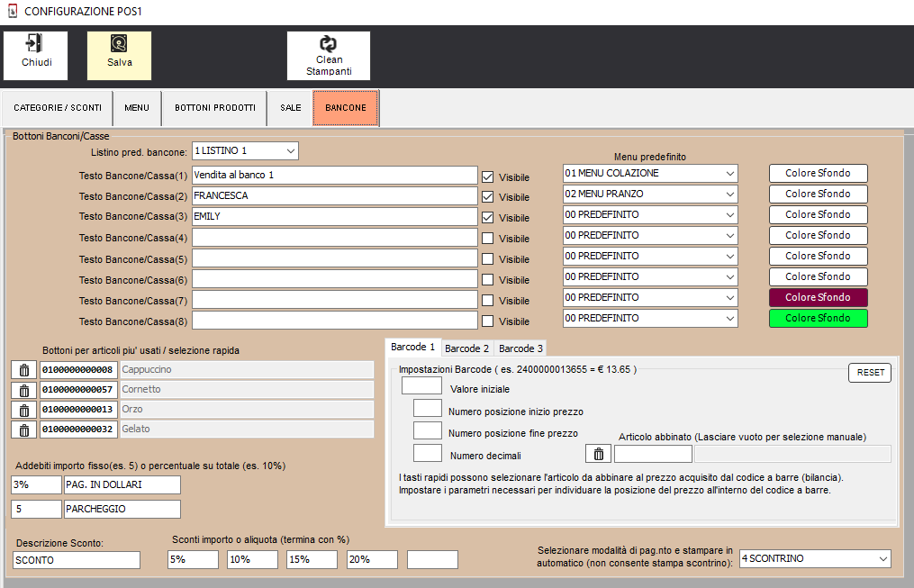Click the 3% addebito amount field
The height and width of the screenshot is (588, 914).
click(x=36, y=484)
